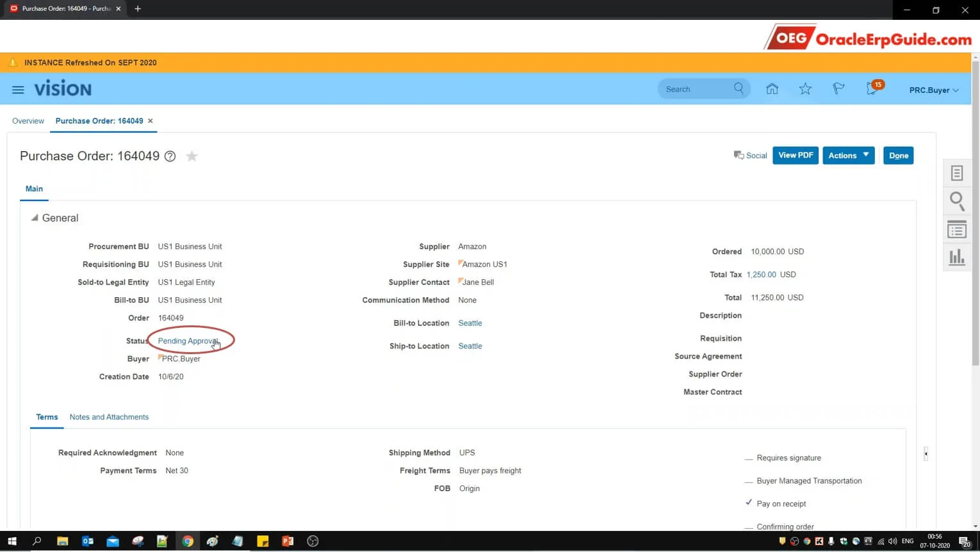Open PRC.Buyer user menu dropdown
Image resolution: width=980 pixels, height=552 pixels.
(x=934, y=90)
